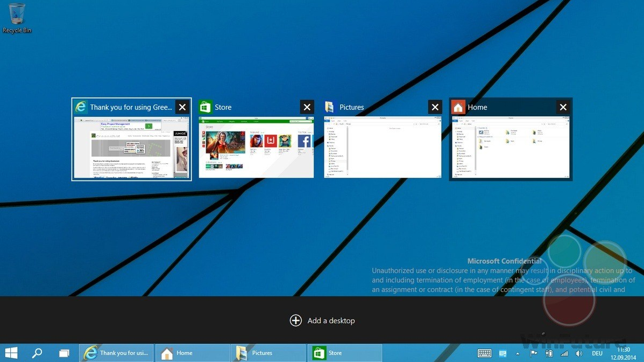Open DEU input language selector
Viewport: 644px width, 362px height.
point(597,353)
